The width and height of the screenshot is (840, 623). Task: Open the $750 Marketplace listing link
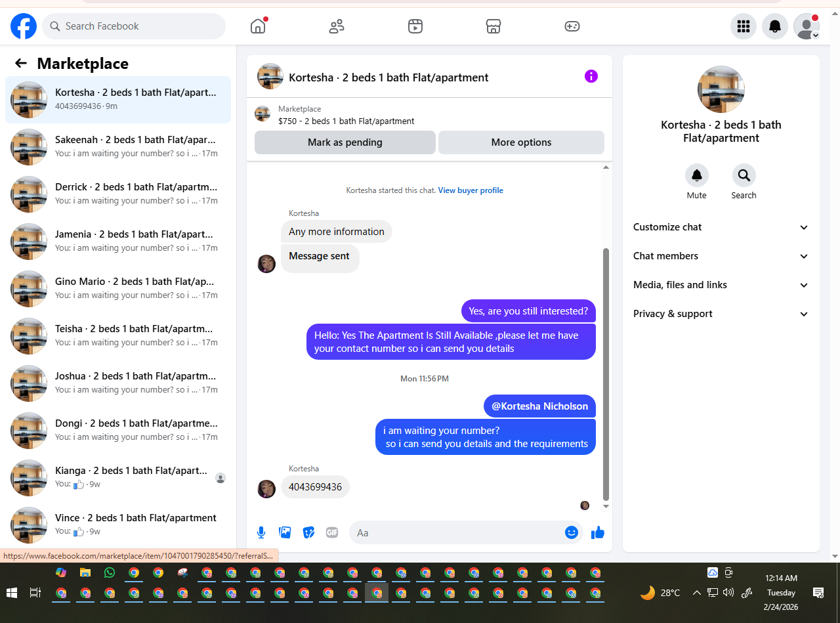pyautogui.click(x=346, y=121)
